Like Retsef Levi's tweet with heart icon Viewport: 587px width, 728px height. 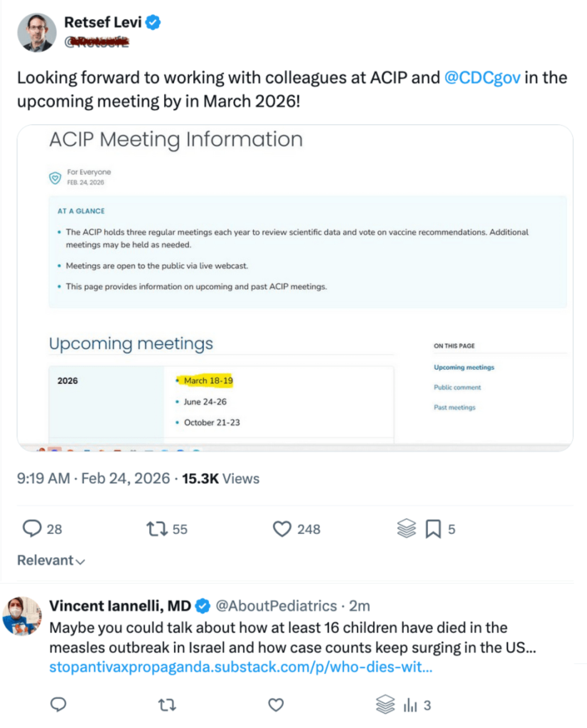282,529
